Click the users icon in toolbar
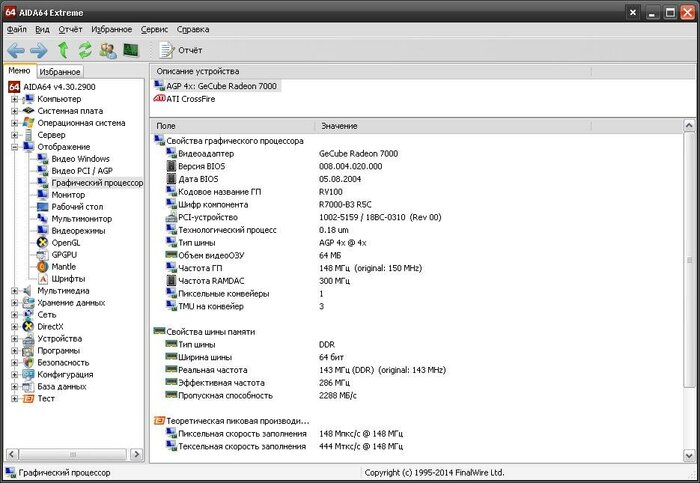700x483 pixels. (x=108, y=50)
